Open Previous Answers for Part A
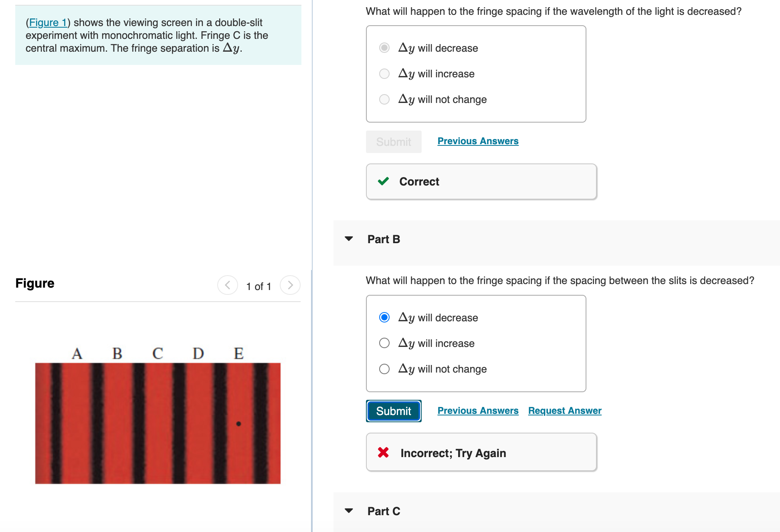Image resolution: width=780 pixels, height=532 pixels. pos(477,141)
